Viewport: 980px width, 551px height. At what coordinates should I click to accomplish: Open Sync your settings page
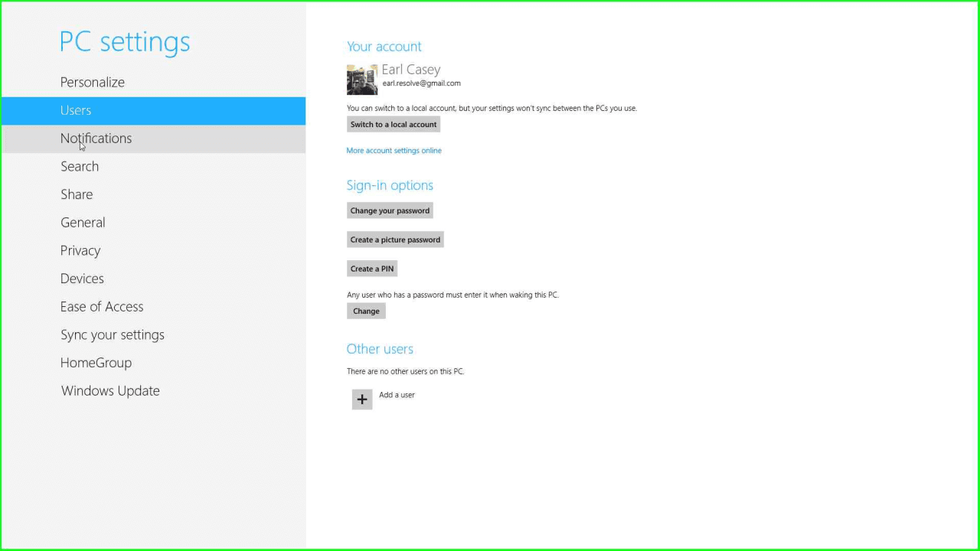113,334
